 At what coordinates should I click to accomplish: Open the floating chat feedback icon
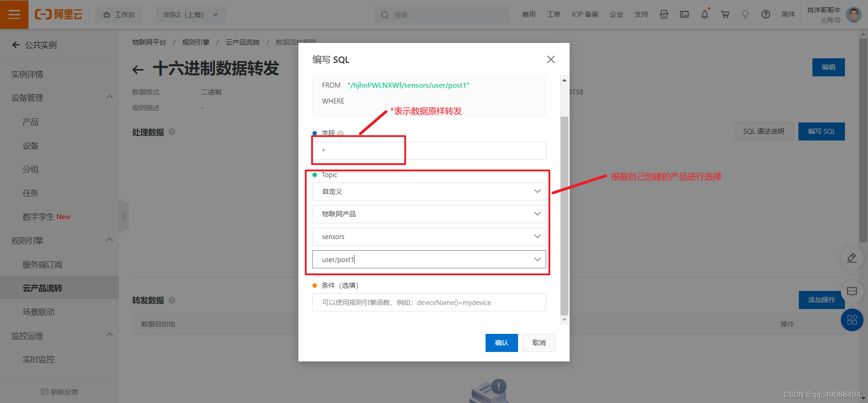point(852,291)
